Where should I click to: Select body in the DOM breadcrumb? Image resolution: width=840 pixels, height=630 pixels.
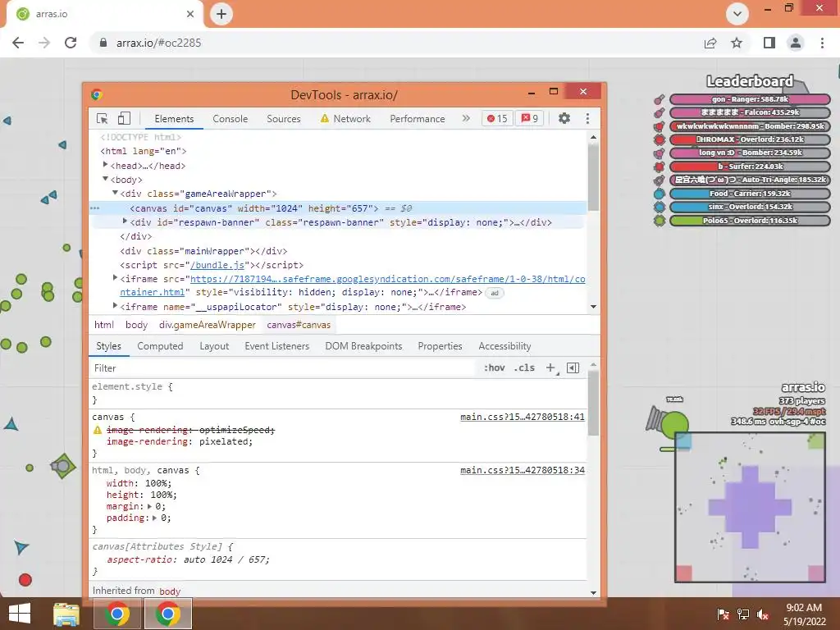137,325
